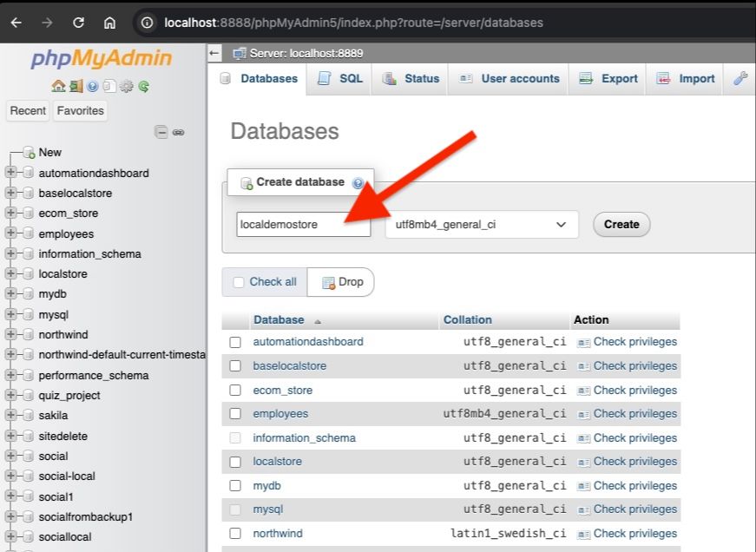
Task: Open the SQL tab
Action: point(340,79)
